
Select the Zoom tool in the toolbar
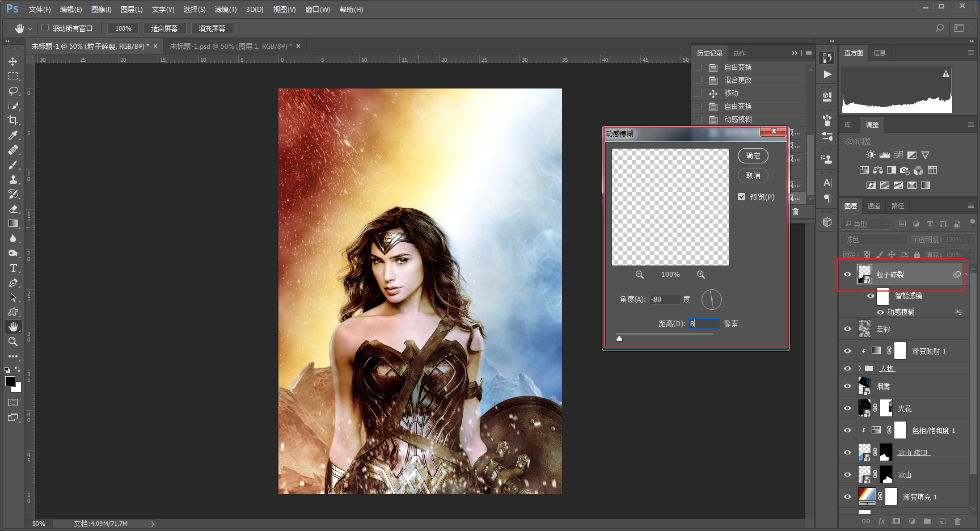13,342
